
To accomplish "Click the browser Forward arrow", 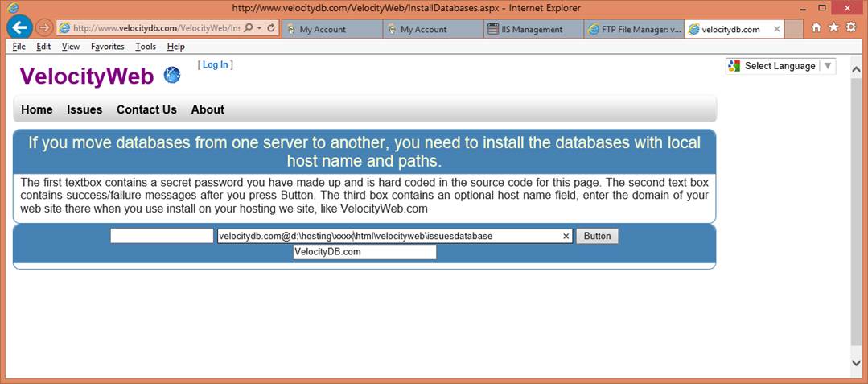I will pyautogui.click(x=44, y=27).
